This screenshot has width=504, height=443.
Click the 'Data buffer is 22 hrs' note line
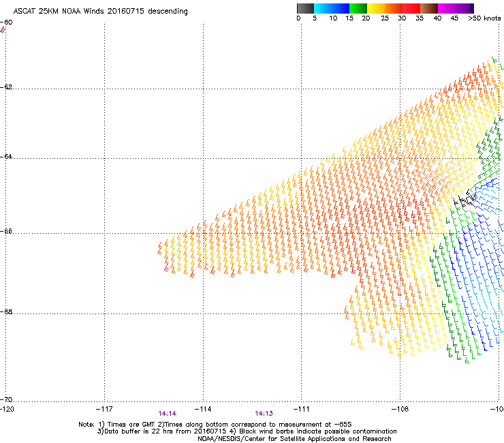point(247,431)
